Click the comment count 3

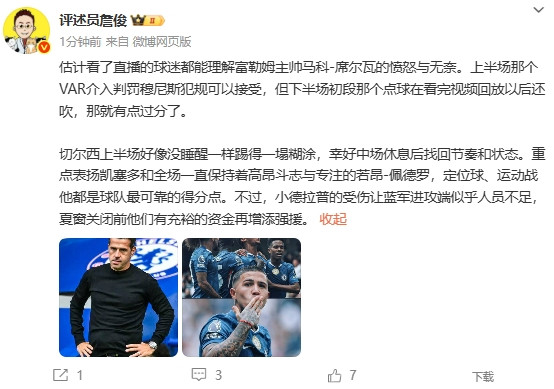point(218,375)
